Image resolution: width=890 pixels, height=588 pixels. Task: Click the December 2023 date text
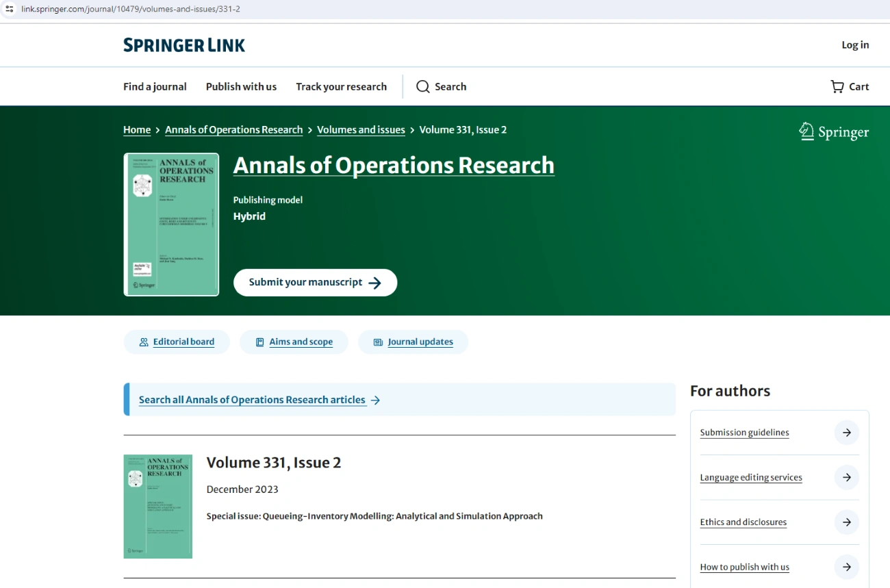click(242, 489)
